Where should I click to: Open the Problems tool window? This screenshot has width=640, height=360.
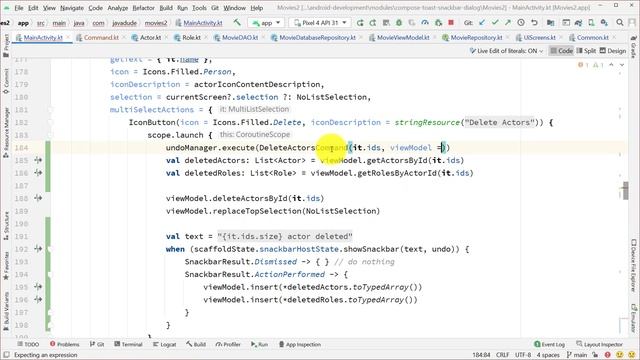[64, 344]
